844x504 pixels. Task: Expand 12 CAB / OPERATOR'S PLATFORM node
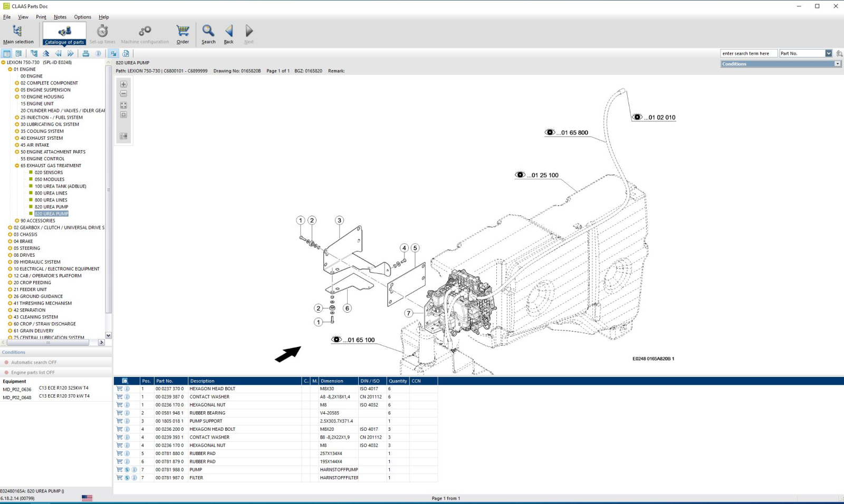click(x=10, y=276)
